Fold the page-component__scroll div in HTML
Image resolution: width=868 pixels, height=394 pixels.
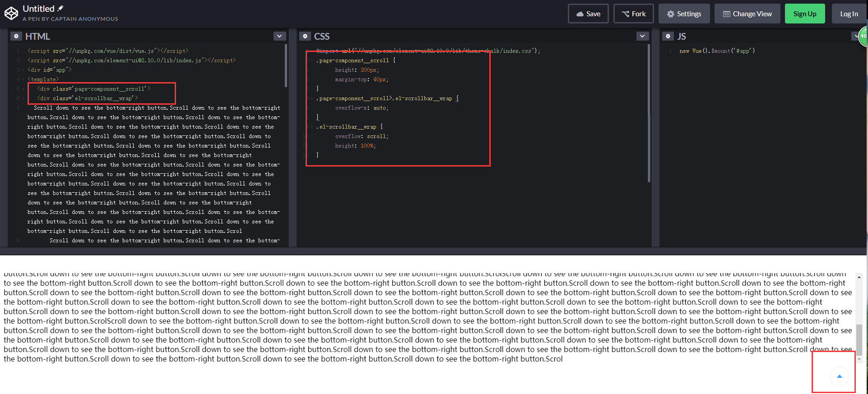coord(23,89)
